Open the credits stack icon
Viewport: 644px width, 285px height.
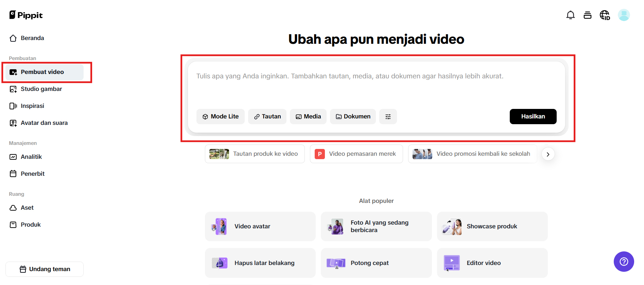588,15
